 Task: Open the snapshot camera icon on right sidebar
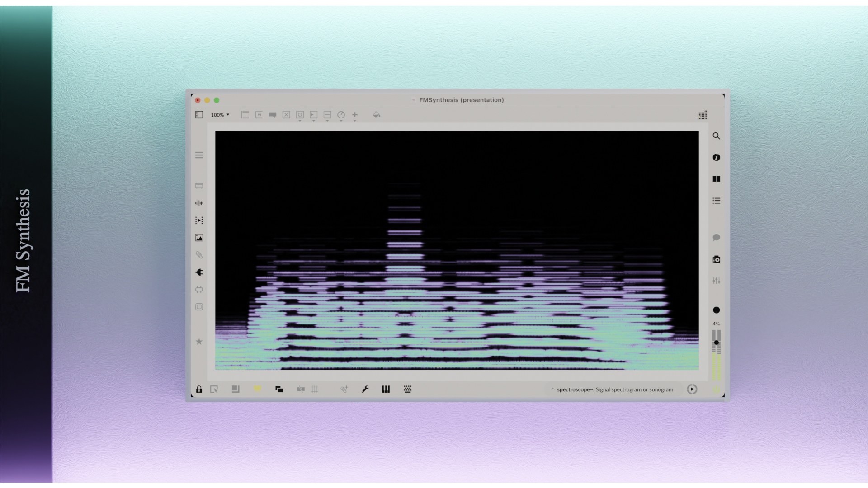pyautogui.click(x=717, y=259)
